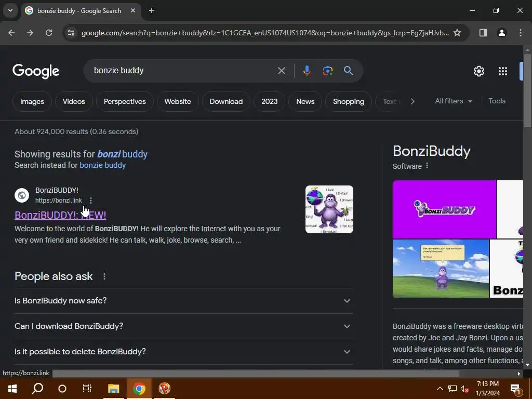Filter results by Images
This screenshot has width=532, height=399.
32,101
